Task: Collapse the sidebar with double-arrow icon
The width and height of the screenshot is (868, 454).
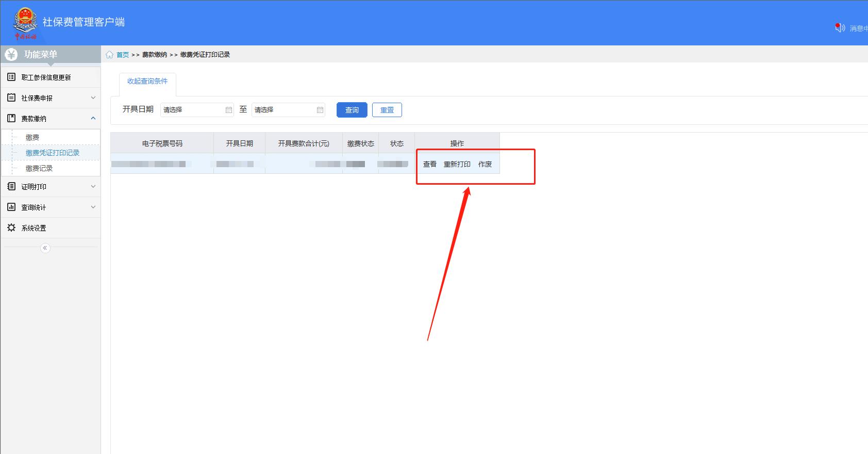Action: pos(45,248)
